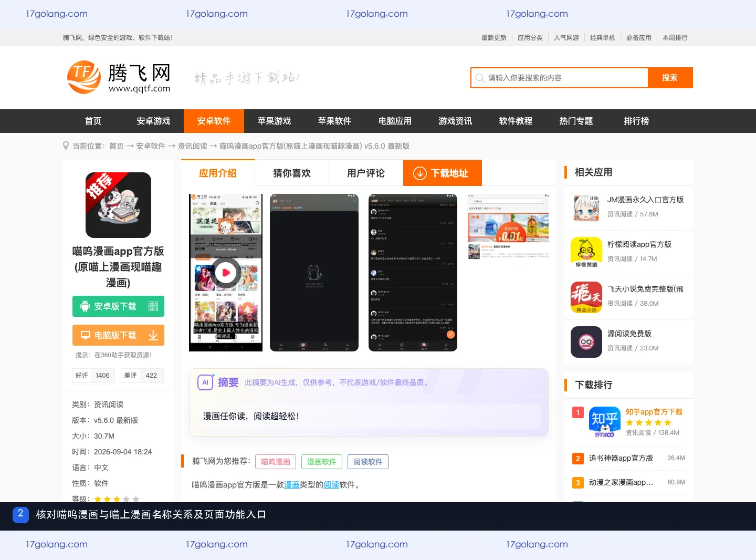Open 追书神器app官方版 ranking entry
The width and height of the screenshot is (756, 560).
[621, 458]
